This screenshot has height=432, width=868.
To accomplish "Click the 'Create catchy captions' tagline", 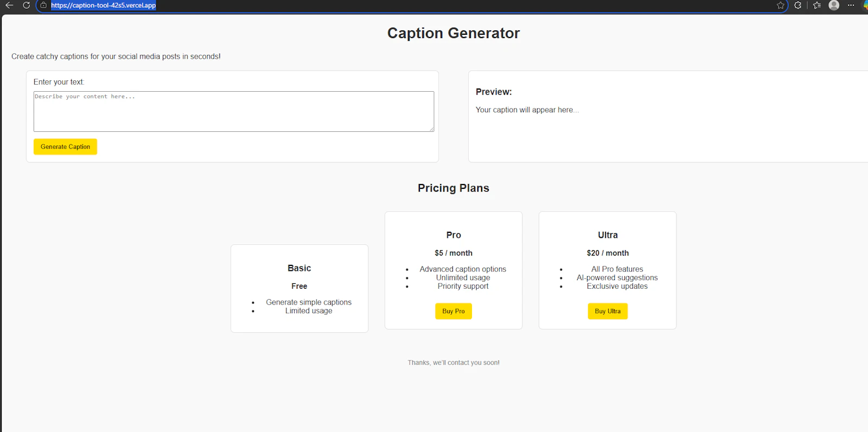I will pos(116,56).
